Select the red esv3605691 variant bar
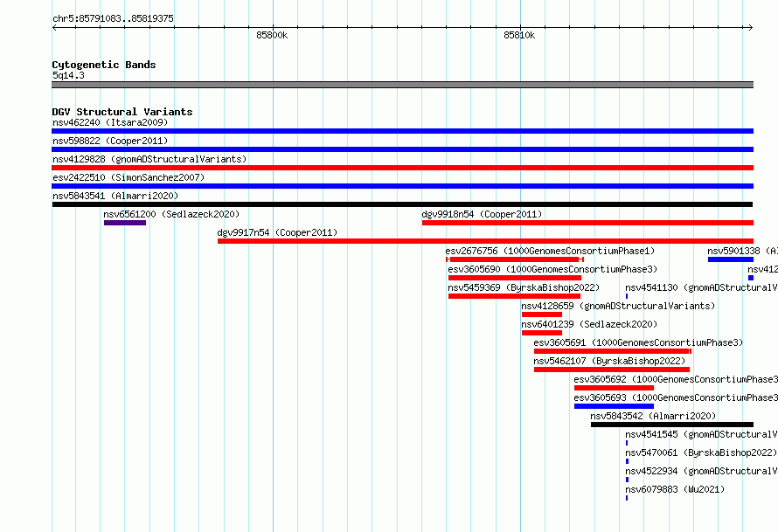 (613, 351)
